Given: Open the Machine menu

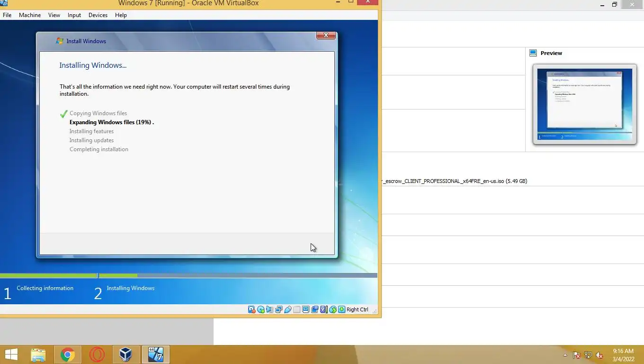Looking at the screenshot, I should pyautogui.click(x=30, y=15).
